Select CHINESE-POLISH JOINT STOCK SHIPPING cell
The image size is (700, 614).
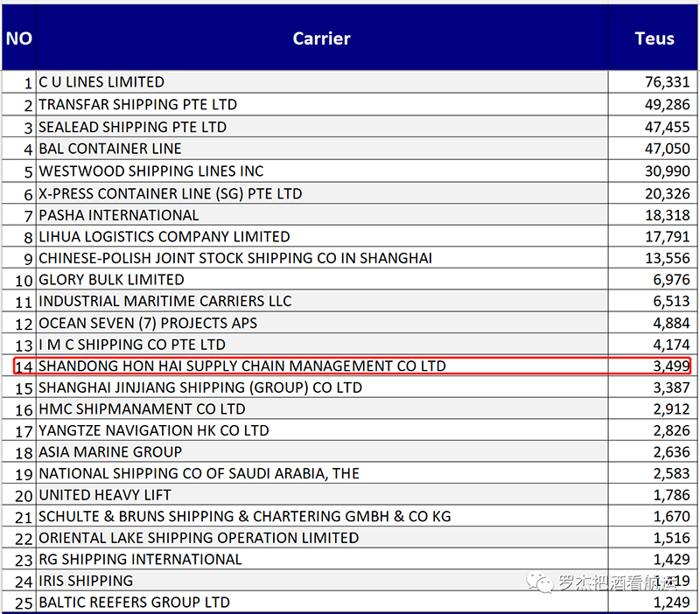point(322,258)
